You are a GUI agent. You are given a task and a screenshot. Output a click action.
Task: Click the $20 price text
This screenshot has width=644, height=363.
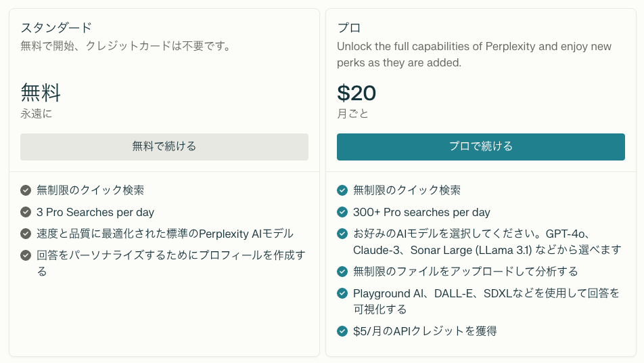(356, 93)
